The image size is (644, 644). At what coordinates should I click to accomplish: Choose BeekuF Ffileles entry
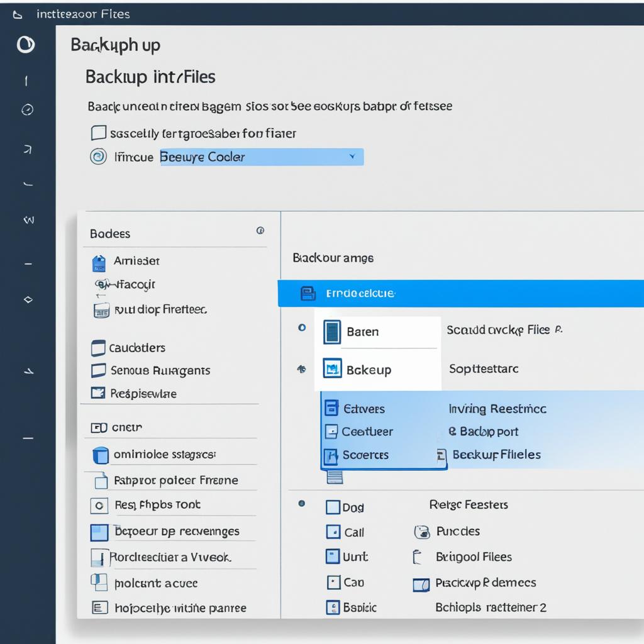coord(497,455)
